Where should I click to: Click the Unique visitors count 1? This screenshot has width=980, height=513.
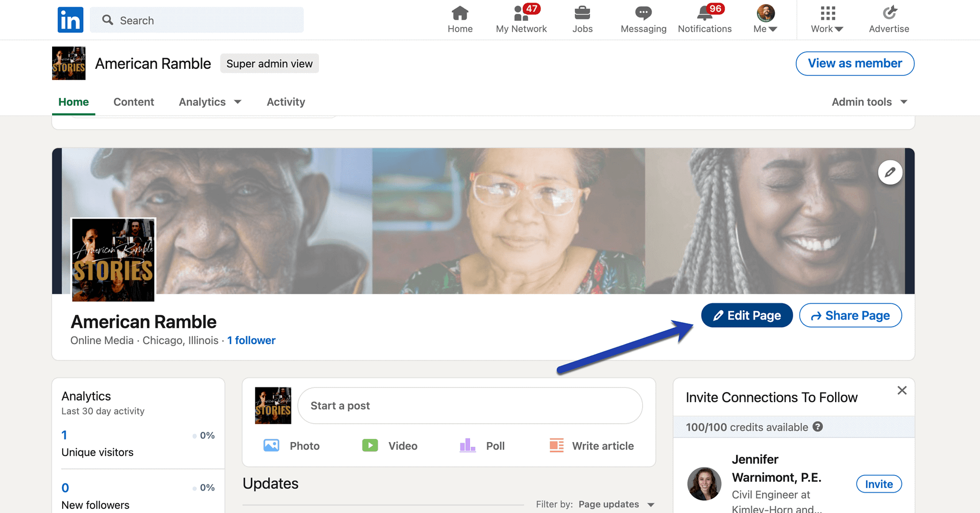64,435
